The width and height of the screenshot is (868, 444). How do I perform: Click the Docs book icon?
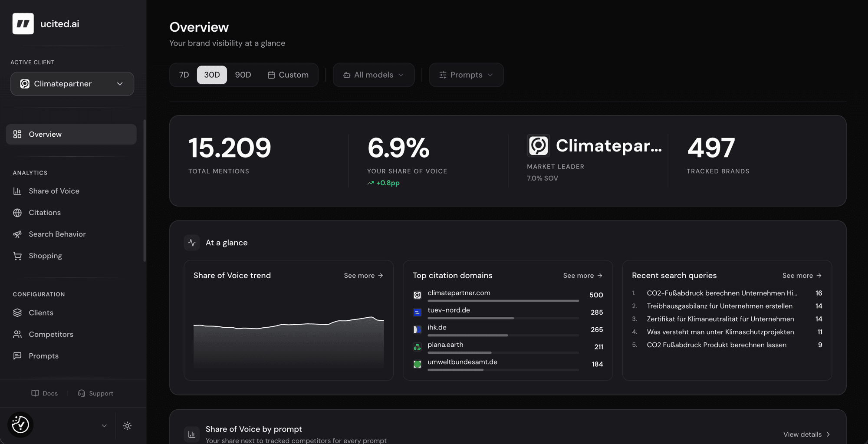(x=35, y=393)
